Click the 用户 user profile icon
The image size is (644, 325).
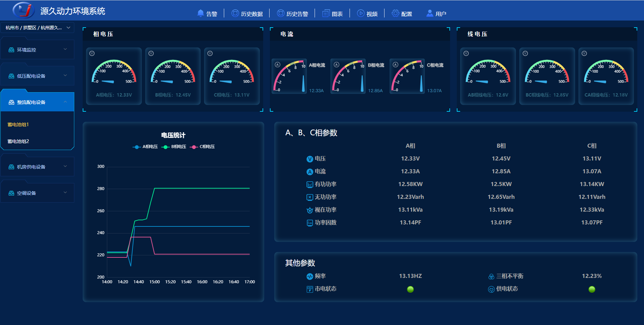click(430, 13)
